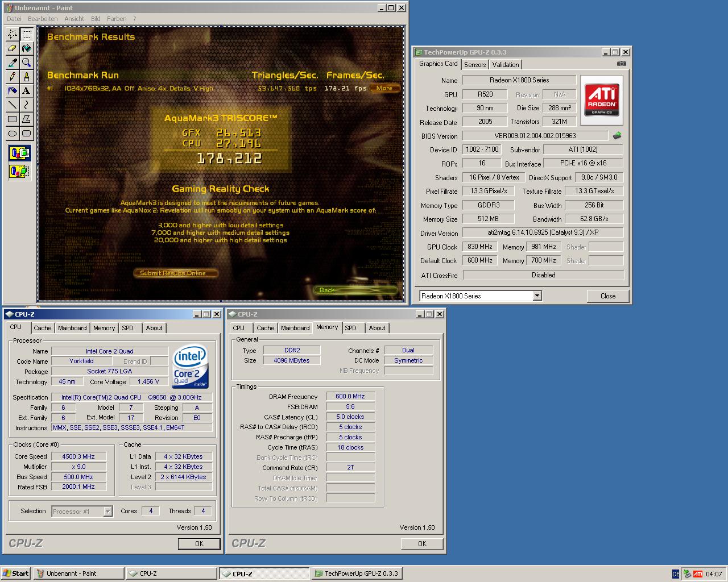
Task: Click the ATI tray icon in system tray
Action: click(697, 574)
